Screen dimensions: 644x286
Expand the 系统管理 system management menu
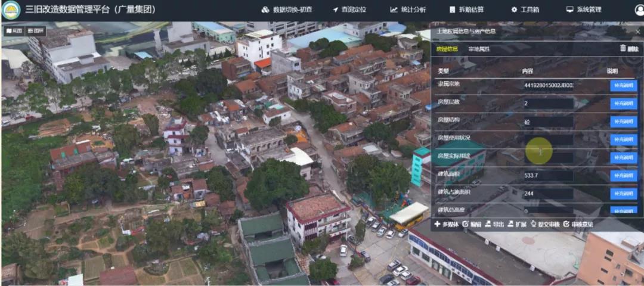[x=584, y=10]
